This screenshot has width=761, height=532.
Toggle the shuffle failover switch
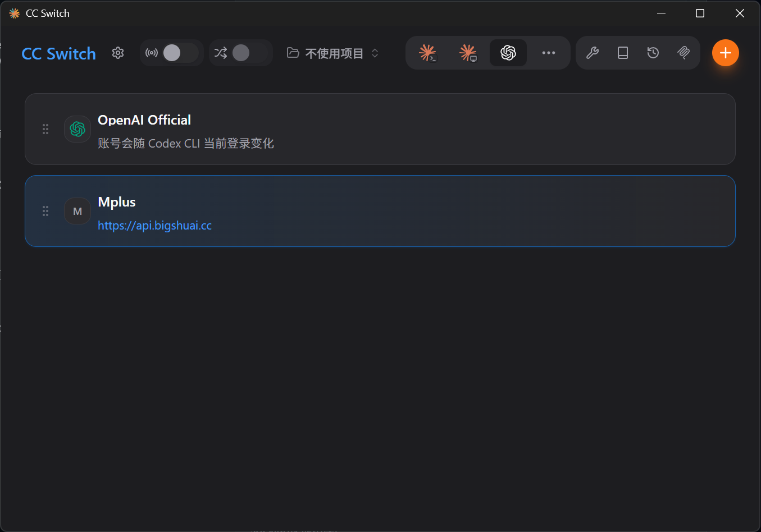pyautogui.click(x=250, y=53)
